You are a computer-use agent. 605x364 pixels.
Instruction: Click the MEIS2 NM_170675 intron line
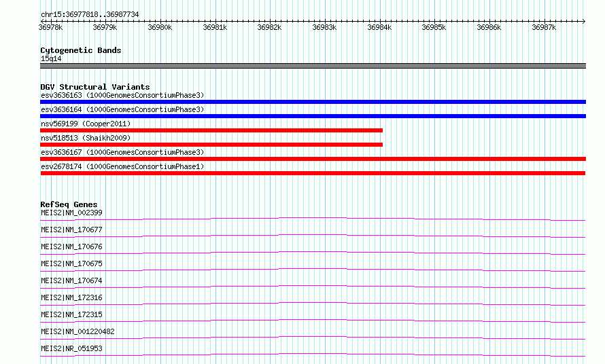[313, 270]
